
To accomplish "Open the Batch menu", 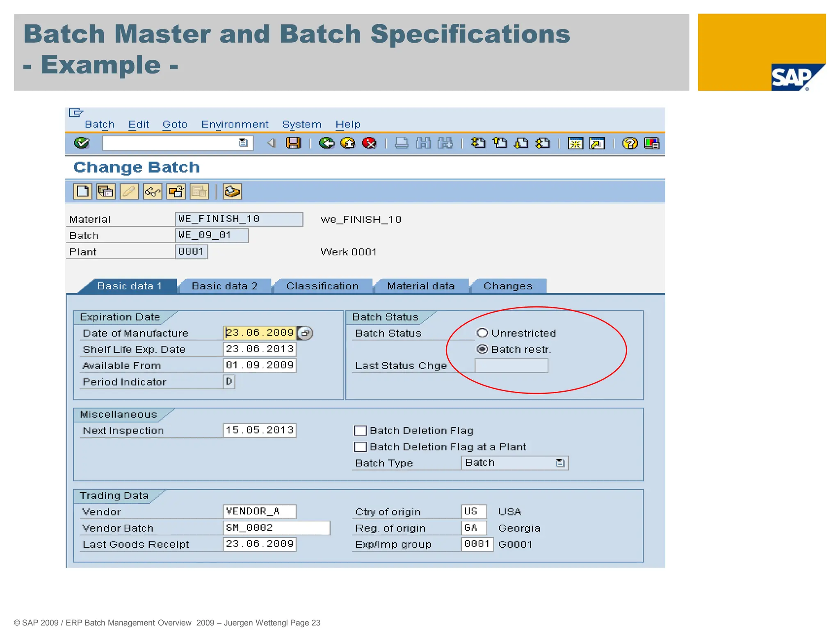I will (x=100, y=124).
